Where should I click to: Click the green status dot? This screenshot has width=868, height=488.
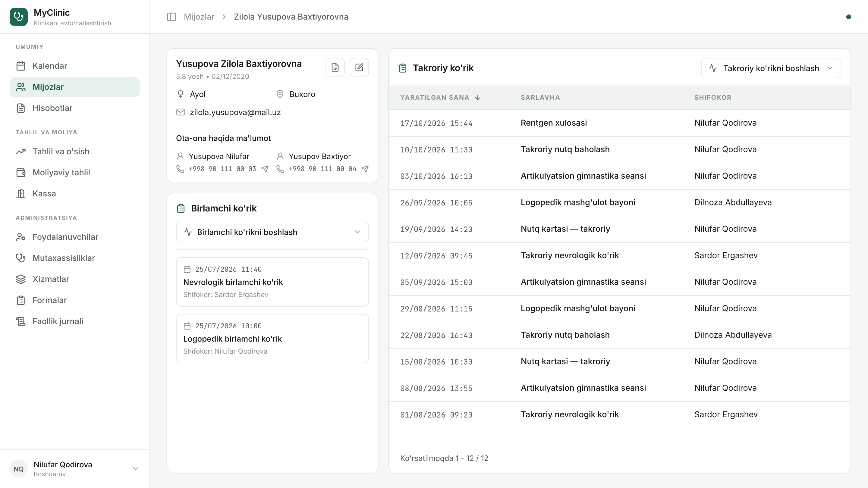[x=848, y=17]
